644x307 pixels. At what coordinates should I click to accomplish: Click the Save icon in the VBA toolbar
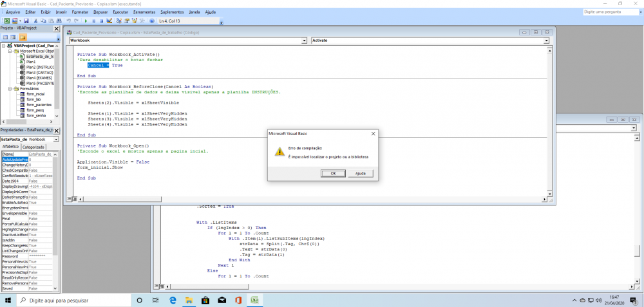(26, 21)
